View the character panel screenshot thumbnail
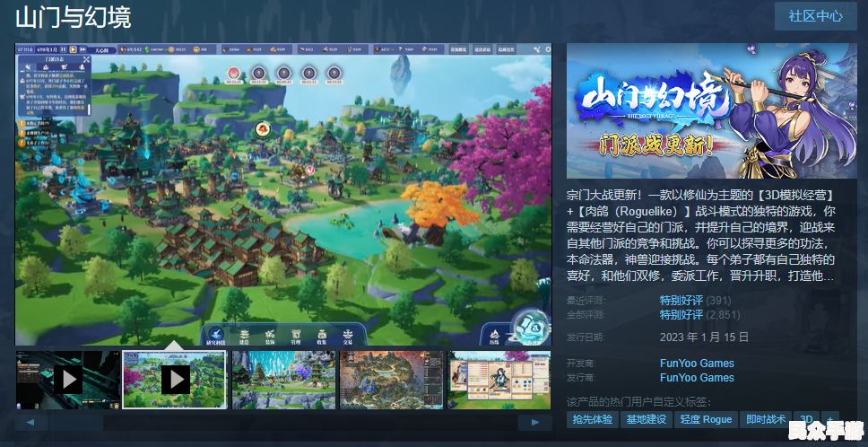Image resolution: width=868 pixels, height=447 pixels. [x=499, y=380]
